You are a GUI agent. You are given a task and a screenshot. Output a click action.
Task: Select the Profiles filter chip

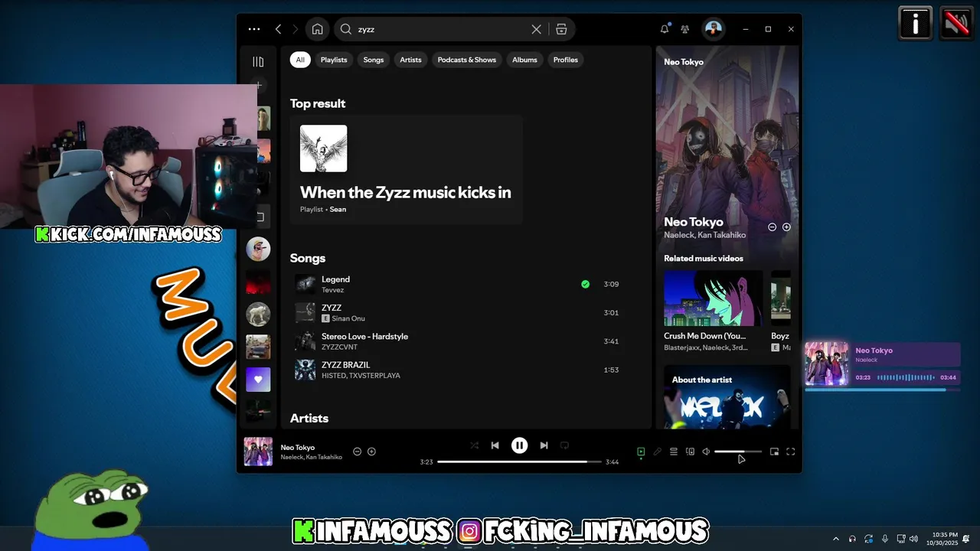click(566, 60)
